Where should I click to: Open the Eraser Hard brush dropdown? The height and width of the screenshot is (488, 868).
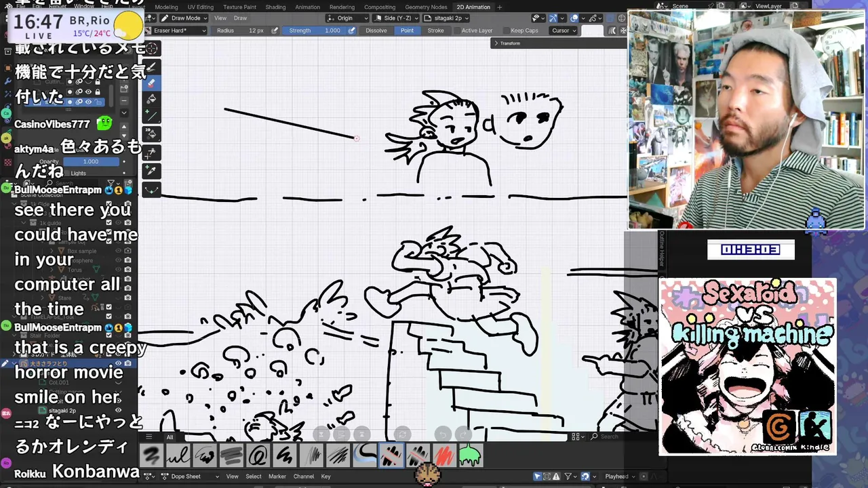point(174,30)
